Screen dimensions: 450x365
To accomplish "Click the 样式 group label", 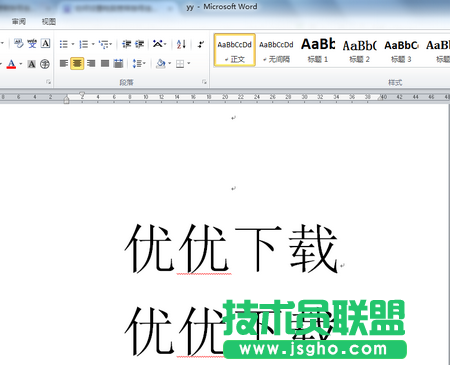I will pos(395,82).
